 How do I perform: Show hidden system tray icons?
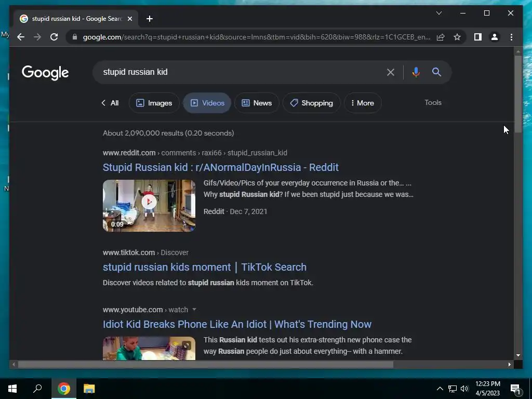click(440, 389)
